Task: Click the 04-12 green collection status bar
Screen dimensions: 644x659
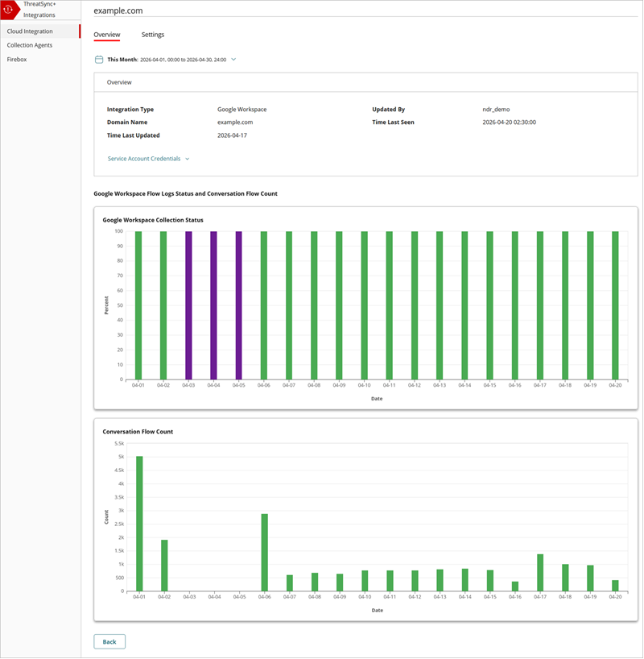Action: [415, 305]
